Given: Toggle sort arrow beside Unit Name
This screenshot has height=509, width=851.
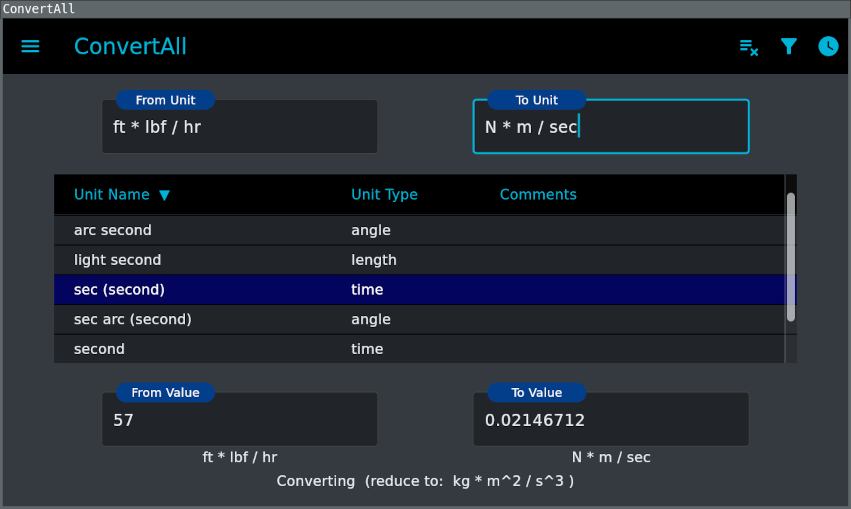Looking at the screenshot, I should click(x=164, y=195).
